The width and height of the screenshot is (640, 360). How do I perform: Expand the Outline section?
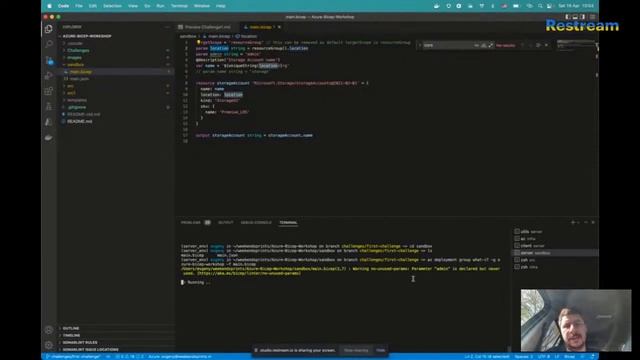(71, 328)
